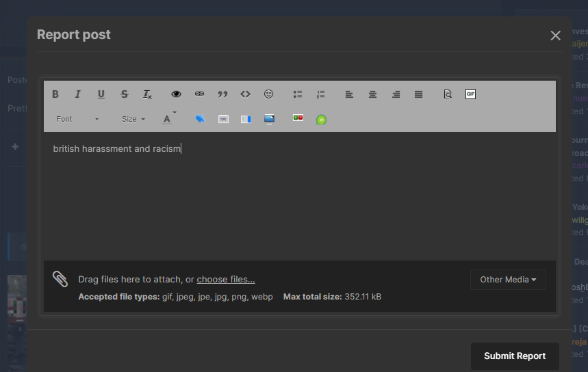
Task: Click the paperclip attachment icon
Action: pos(60,279)
